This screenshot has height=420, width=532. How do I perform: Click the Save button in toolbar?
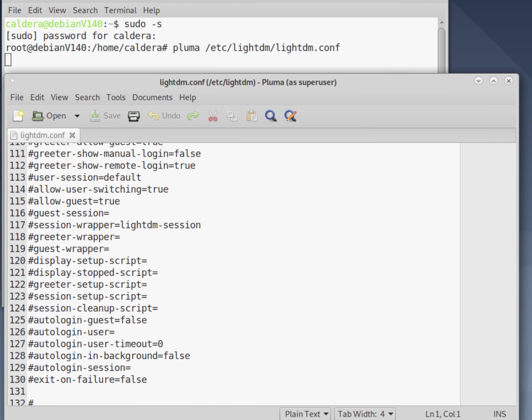[105, 116]
